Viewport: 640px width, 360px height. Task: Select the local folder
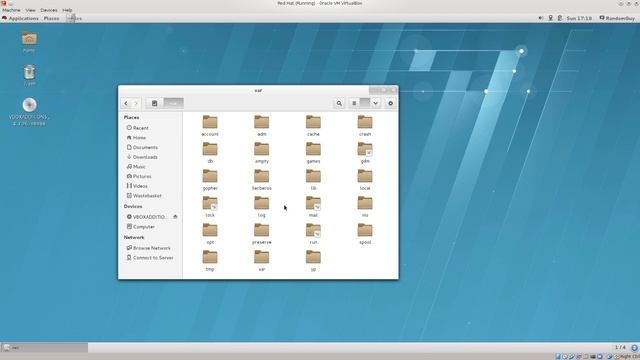tap(365, 180)
